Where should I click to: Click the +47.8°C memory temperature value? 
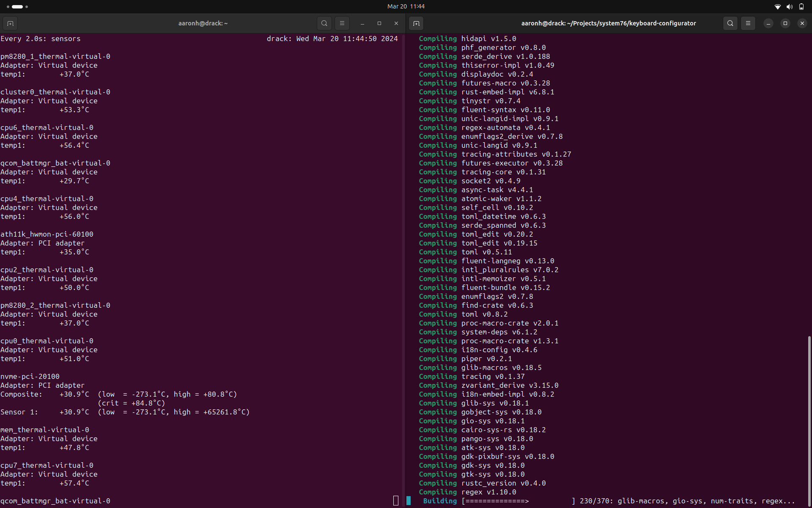[x=74, y=447]
